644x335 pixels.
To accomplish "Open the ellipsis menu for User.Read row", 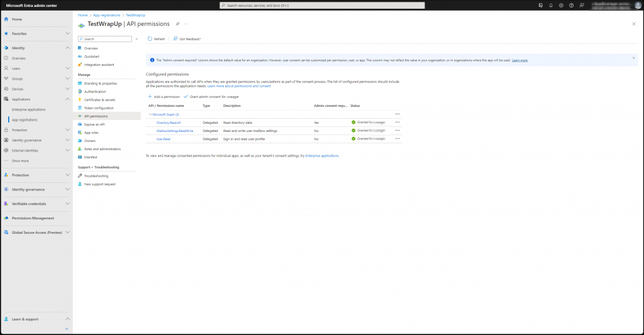I will tap(397, 139).
